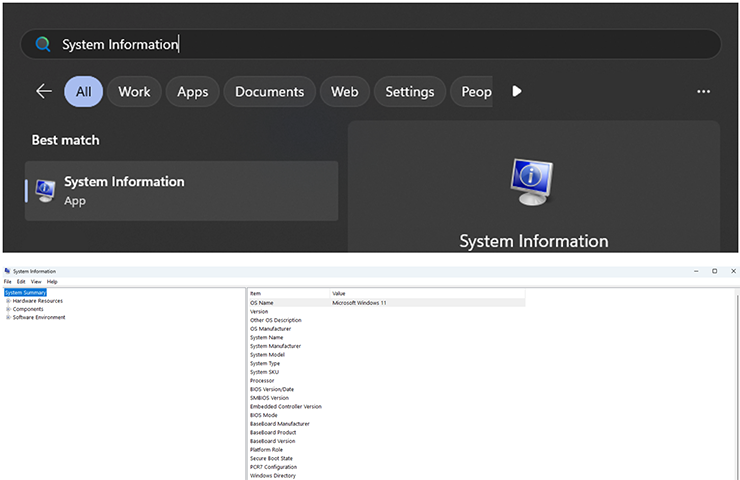This screenshot has height=480, width=740.
Task: Open the Help menu
Action: click(52, 281)
